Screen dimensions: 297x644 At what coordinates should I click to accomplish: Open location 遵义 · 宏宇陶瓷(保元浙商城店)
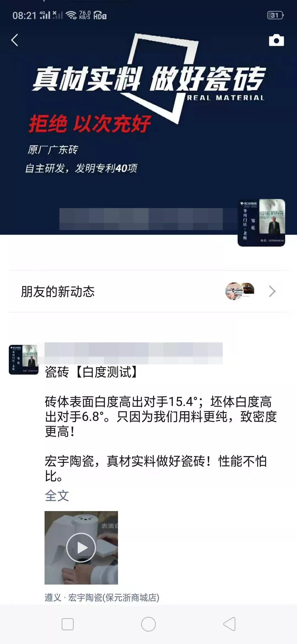click(x=102, y=597)
